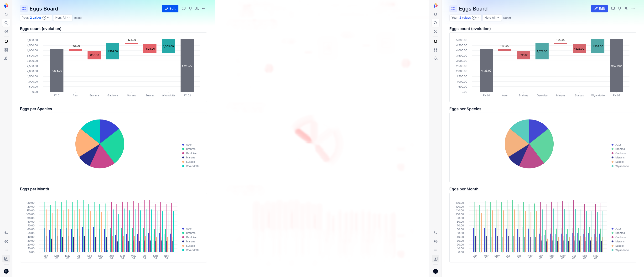The height and width of the screenshot is (277, 644).
Task: Open history clock icon in right sidebar
Action: (x=436, y=241)
